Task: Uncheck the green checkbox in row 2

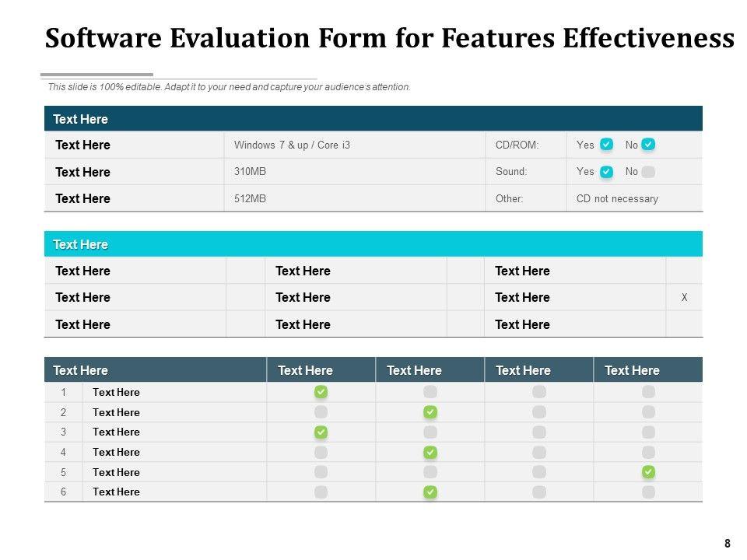Action: point(430,411)
